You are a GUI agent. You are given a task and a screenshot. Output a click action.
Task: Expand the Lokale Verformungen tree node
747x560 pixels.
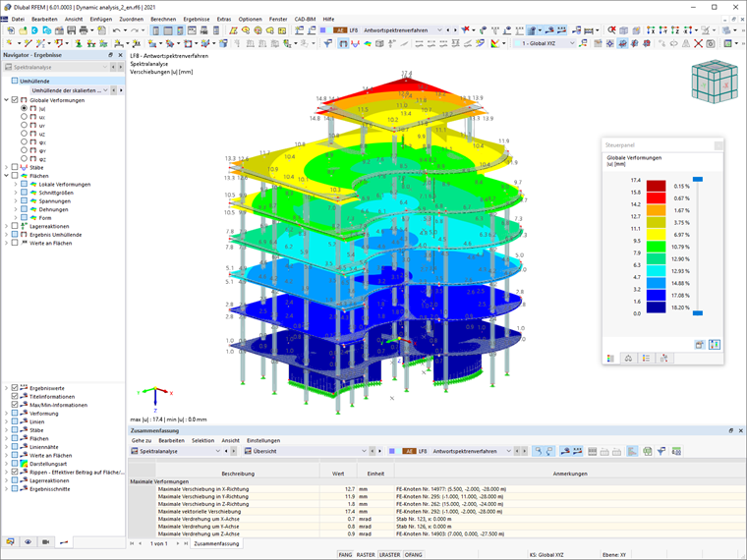(x=16, y=185)
